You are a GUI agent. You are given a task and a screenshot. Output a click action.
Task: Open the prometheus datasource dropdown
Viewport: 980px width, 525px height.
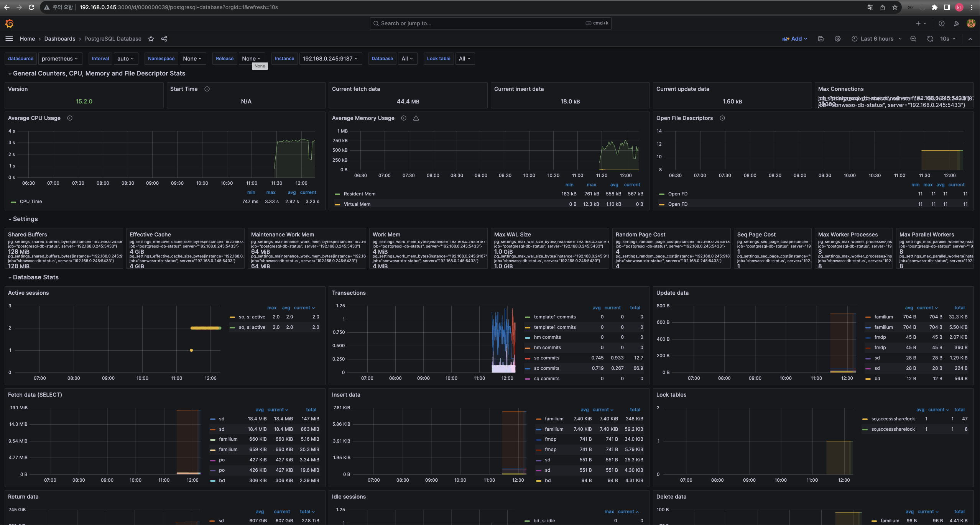click(x=60, y=59)
